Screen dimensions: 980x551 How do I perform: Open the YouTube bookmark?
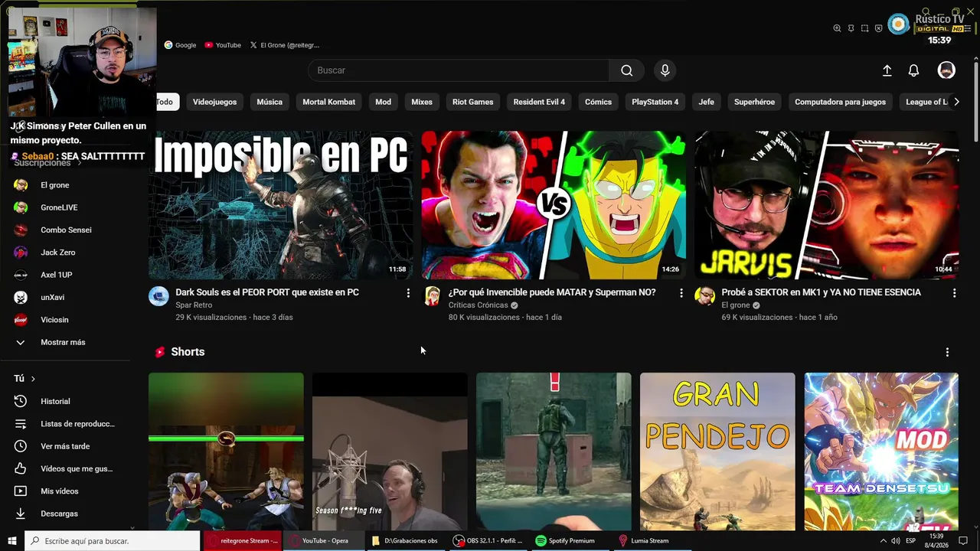pyautogui.click(x=223, y=45)
